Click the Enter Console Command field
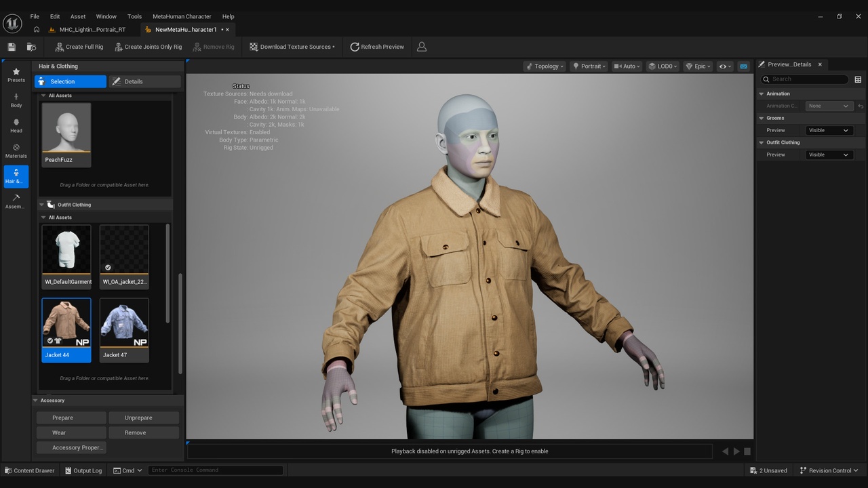Image resolution: width=868 pixels, height=488 pixels. pos(216,470)
